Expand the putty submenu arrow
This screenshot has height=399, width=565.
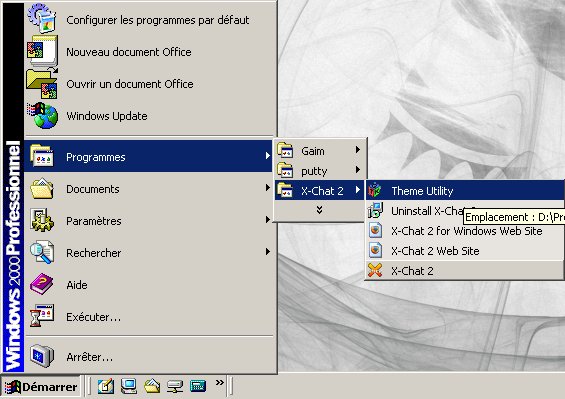(357, 169)
